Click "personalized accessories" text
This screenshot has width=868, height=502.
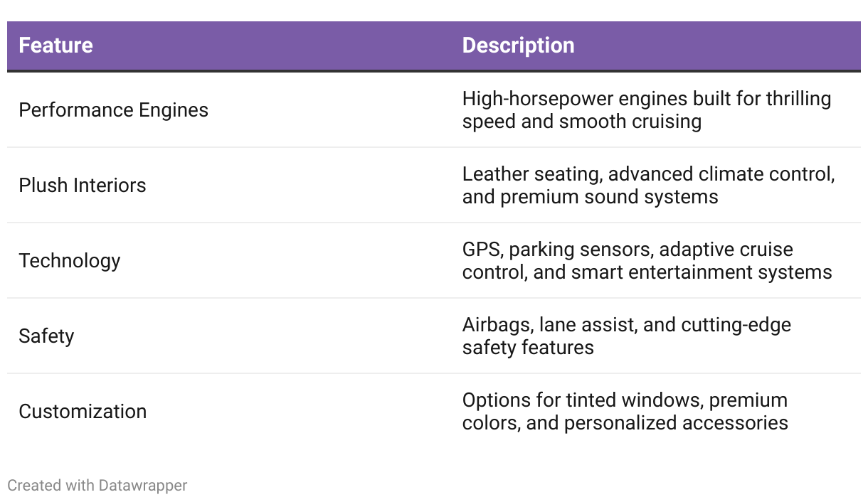(676, 423)
